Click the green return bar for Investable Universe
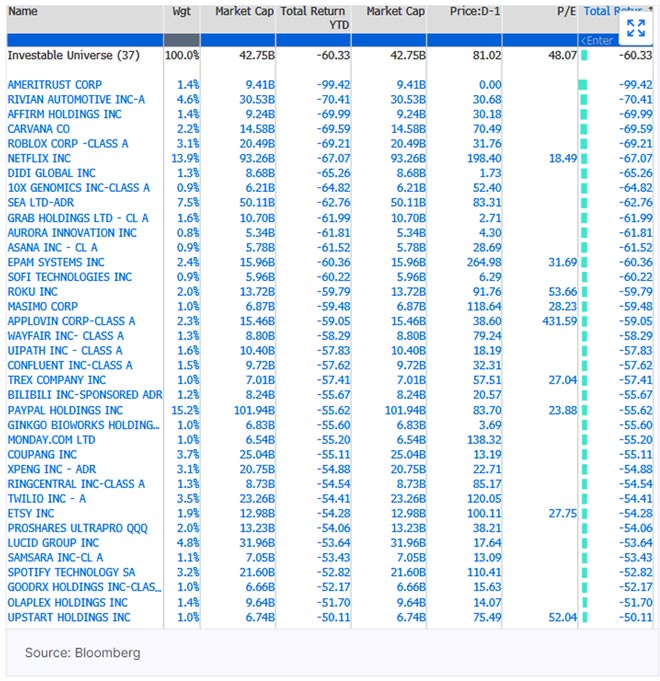 (583, 56)
